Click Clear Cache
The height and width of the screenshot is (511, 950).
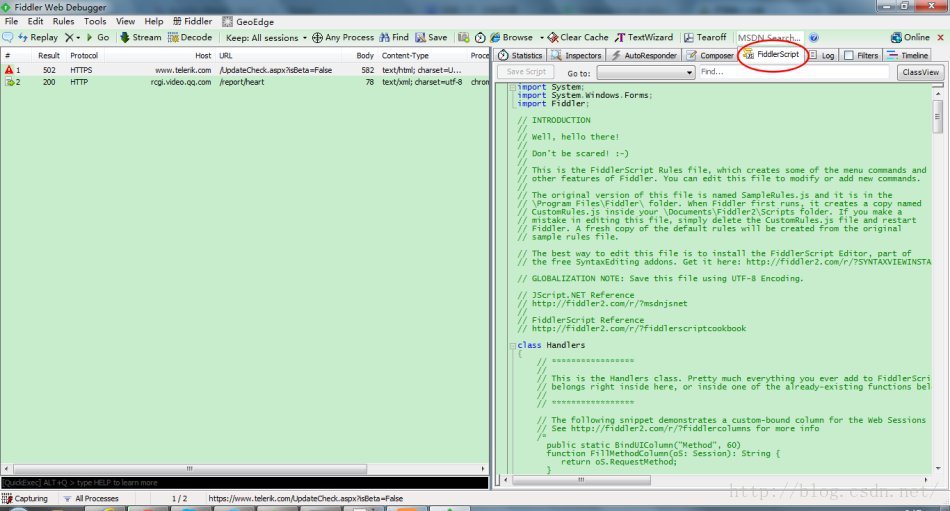coord(578,38)
